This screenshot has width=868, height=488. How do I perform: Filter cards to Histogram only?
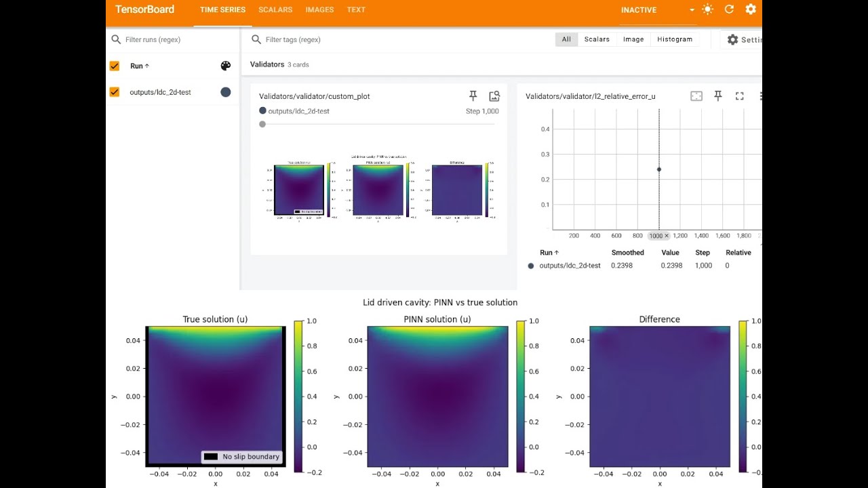(675, 39)
